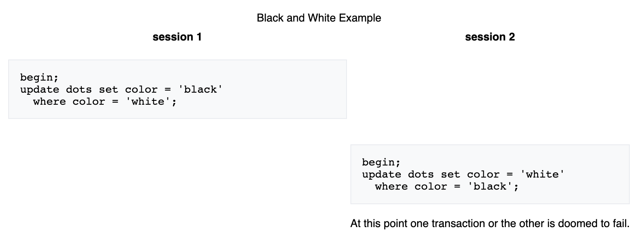Click the word "dots" in session 1 code
644x237 pixels.
[x=79, y=90]
